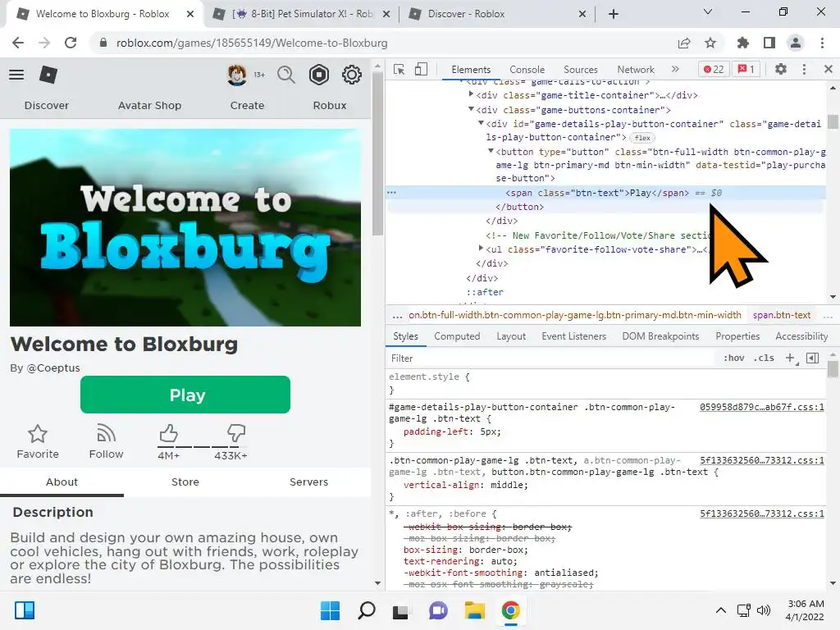Switch to the Pet Simulator X tab
840x630 pixels.
click(x=302, y=14)
